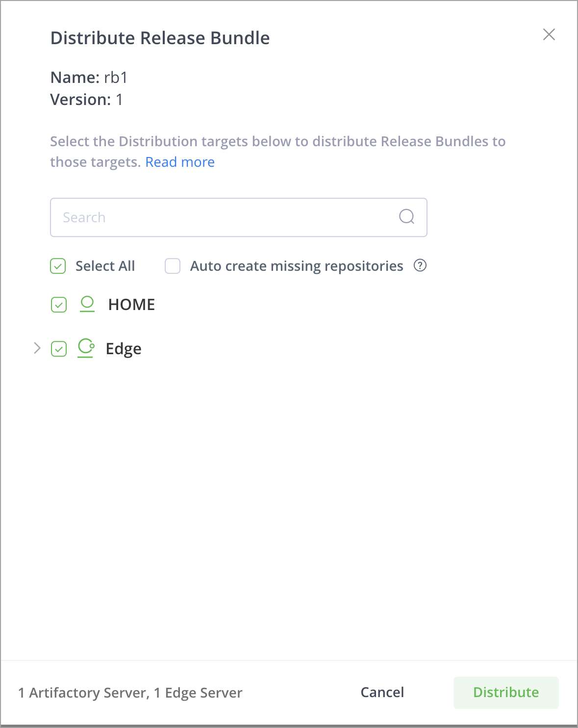Viewport: 578px width, 728px height.
Task: Close the Distribute Release Bundle dialog
Action: pos(549,34)
